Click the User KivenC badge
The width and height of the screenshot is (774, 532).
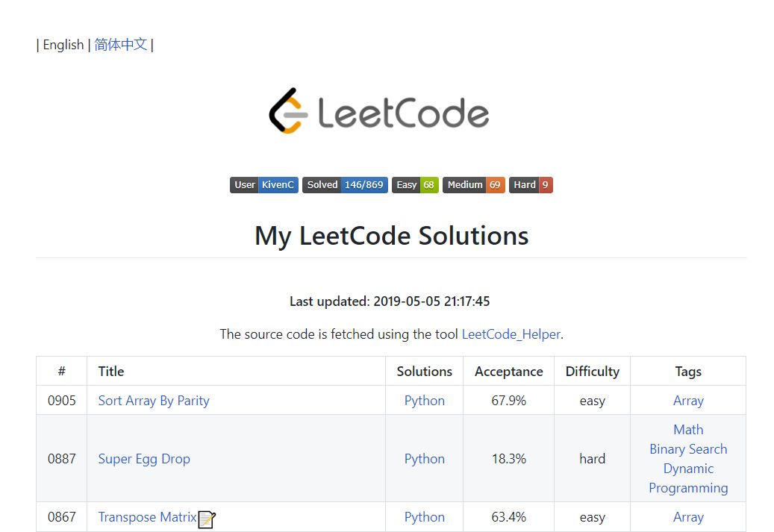pyautogui.click(x=264, y=185)
